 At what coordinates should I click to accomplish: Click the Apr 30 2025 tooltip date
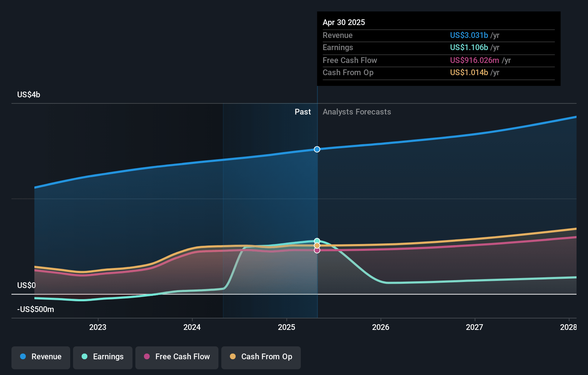coord(344,22)
